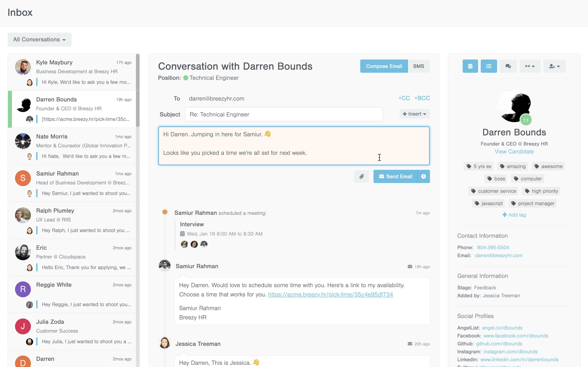Click the attachment paperclip icon
Viewport: 588px width, 367px height.
tap(361, 176)
